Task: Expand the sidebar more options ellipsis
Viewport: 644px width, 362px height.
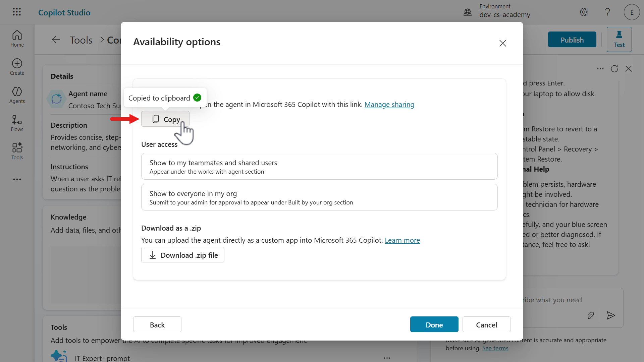Action: pyautogui.click(x=17, y=179)
